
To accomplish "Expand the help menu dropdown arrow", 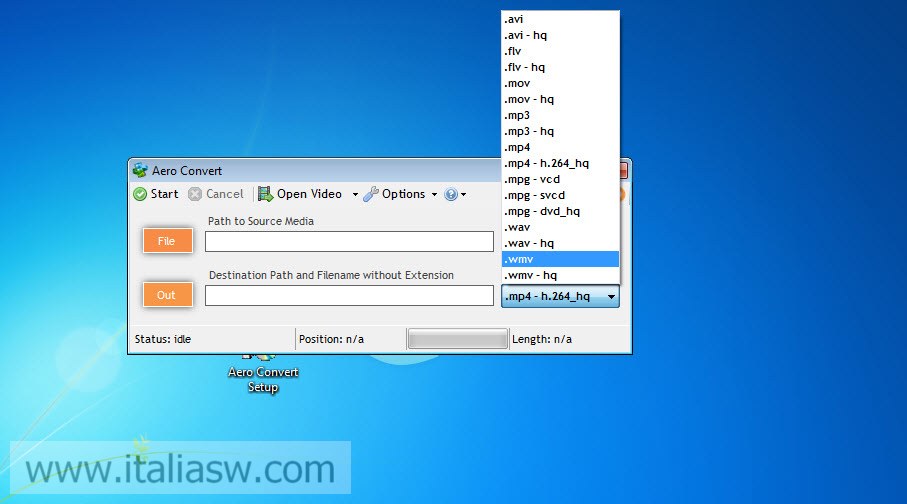I will 463,194.
